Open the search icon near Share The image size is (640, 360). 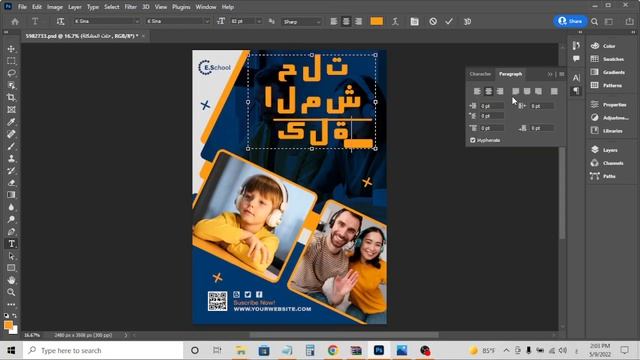pyautogui.click(x=594, y=22)
